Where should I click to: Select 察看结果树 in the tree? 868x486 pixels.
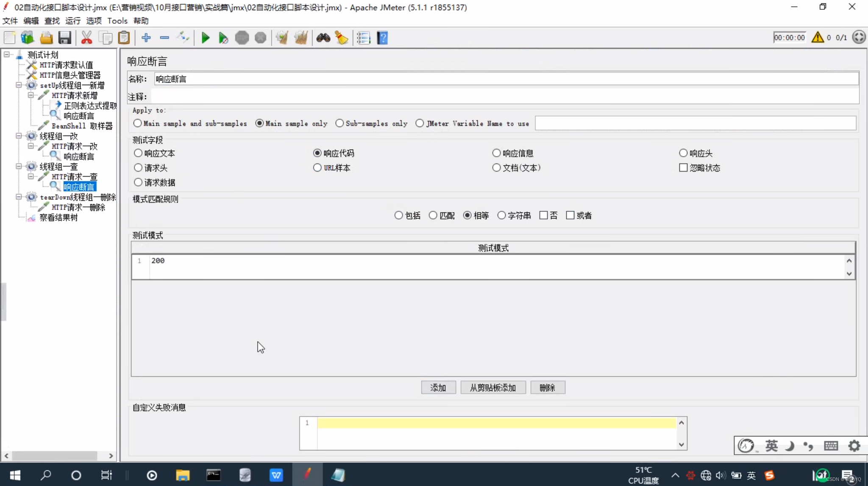pos(58,217)
